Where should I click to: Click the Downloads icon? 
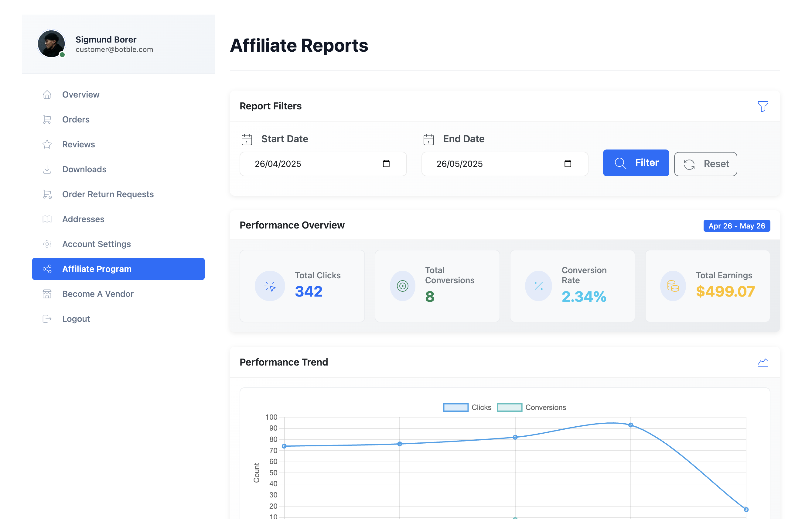[47, 169]
